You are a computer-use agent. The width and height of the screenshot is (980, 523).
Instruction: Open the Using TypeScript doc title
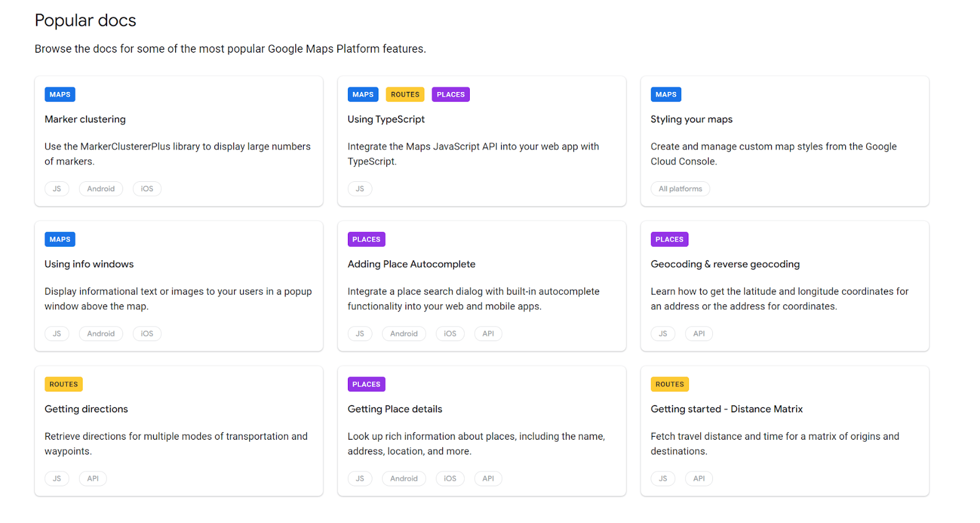click(386, 119)
